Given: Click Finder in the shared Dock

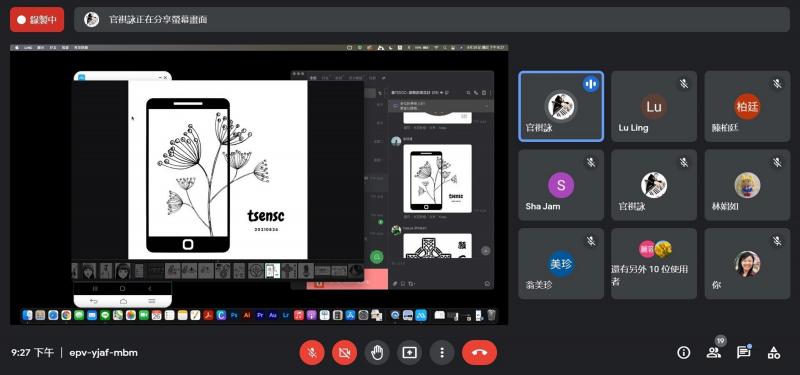Looking at the screenshot, I should 28,315.
